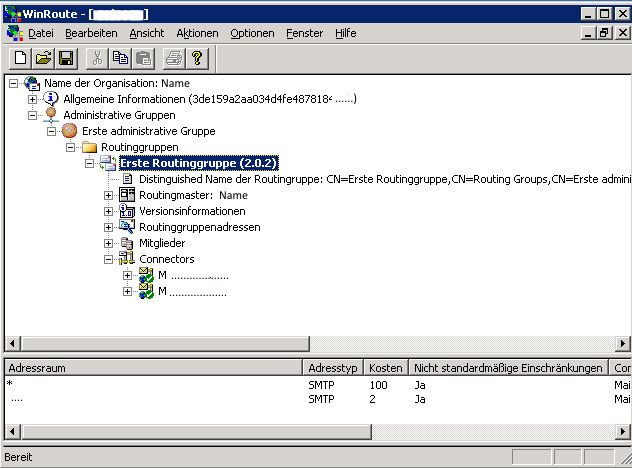Collapse the Administrative Gruppen node
Image resolution: width=632 pixels, height=468 pixels.
coord(33,115)
